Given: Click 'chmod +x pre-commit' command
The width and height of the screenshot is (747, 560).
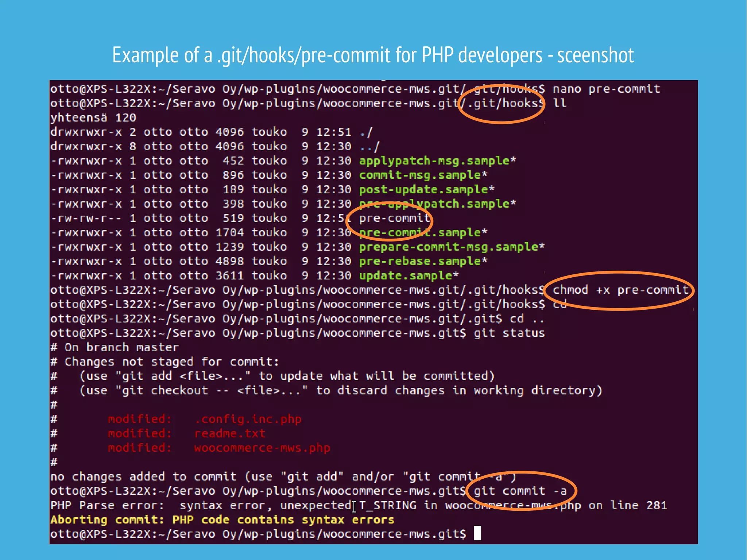Looking at the screenshot, I should coord(620,290).
